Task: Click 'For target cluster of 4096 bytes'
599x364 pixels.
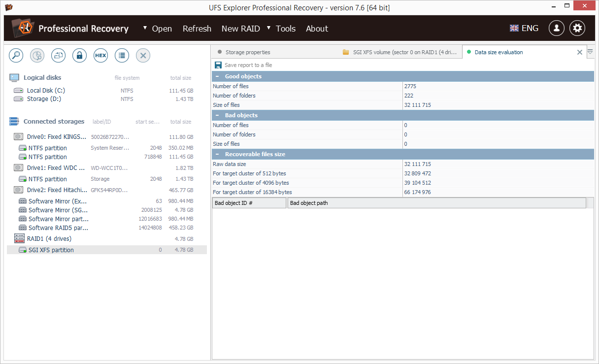Action: (251, 183)
